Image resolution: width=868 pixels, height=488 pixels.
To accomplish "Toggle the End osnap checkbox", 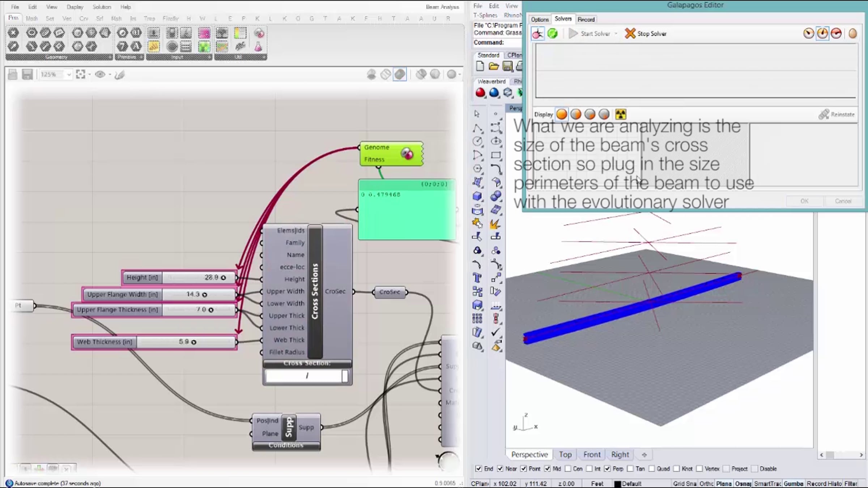I will 478,469.
